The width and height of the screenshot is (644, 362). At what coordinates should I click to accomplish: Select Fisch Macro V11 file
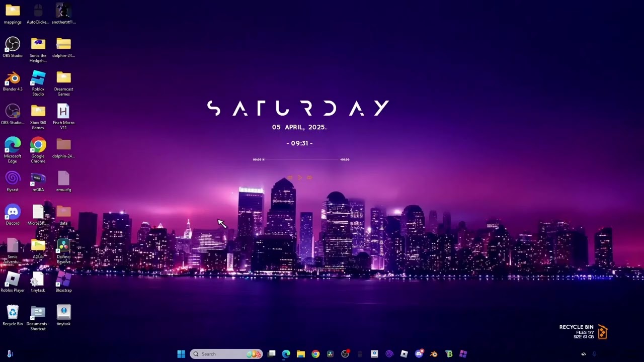coord(63,117)
